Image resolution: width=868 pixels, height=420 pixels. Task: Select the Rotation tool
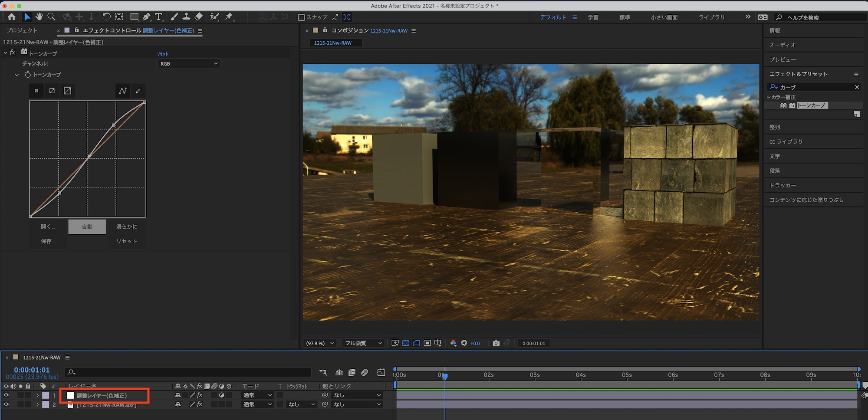click(x=106, y=17)
